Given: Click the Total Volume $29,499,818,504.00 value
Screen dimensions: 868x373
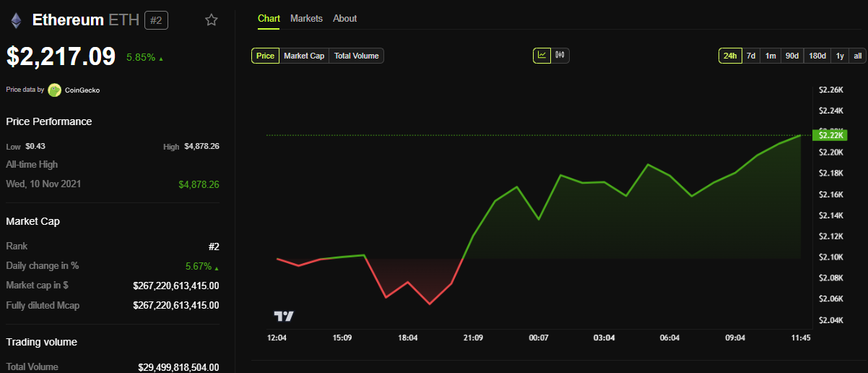Looking at the screenshot, I should click(178, 367).
